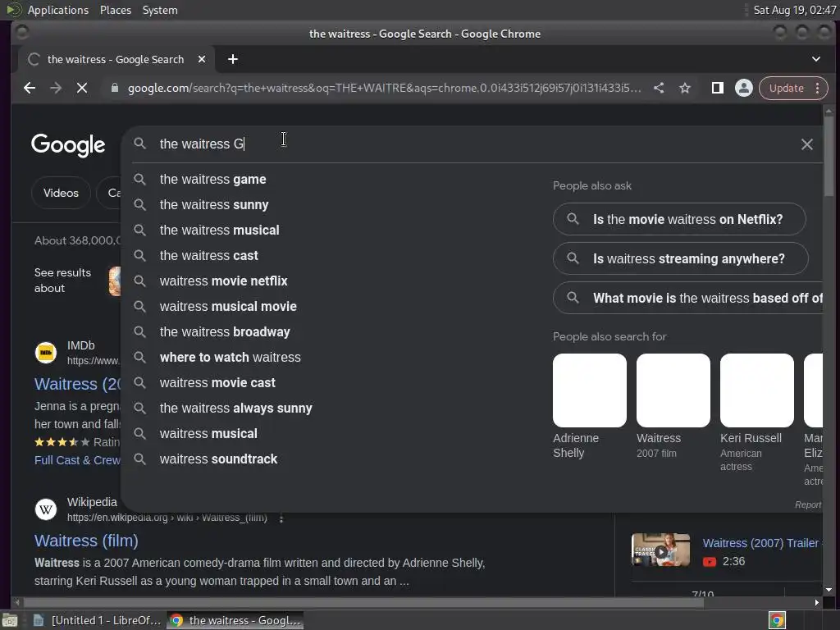Choose suggestion 'the waitress sunny'

click(x=214, y=204)
